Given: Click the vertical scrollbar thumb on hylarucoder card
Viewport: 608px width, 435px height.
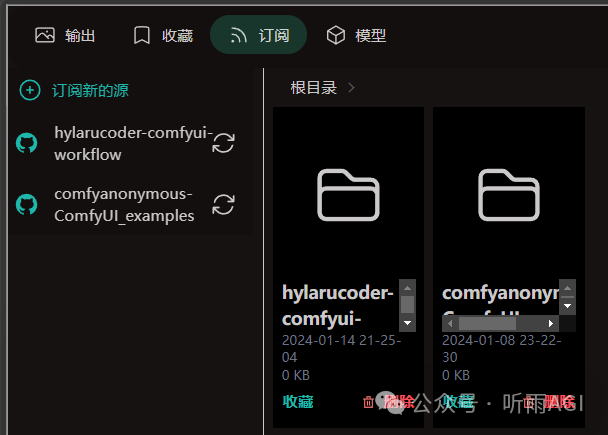Looking at the screenshot, I should [x=408, y=304].
